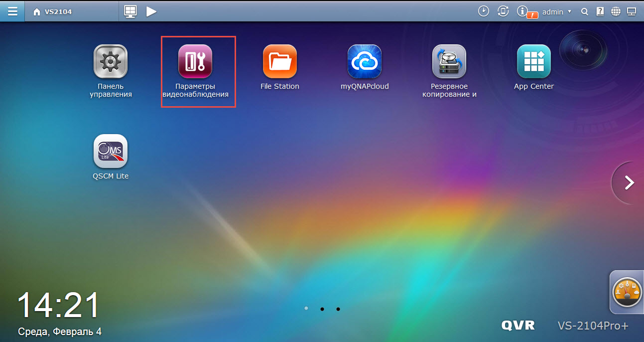Viewport: 644px width, 342px height.
Task: Expand the admin user dropdown
Action: (x=556, y=11)
